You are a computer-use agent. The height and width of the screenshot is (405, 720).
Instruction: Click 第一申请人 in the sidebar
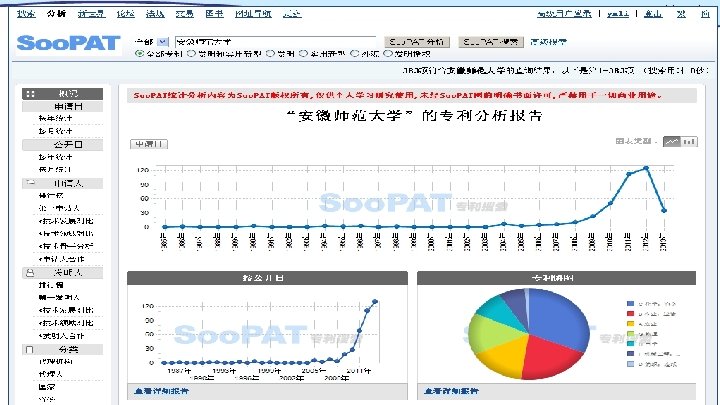tap(59, 208)
